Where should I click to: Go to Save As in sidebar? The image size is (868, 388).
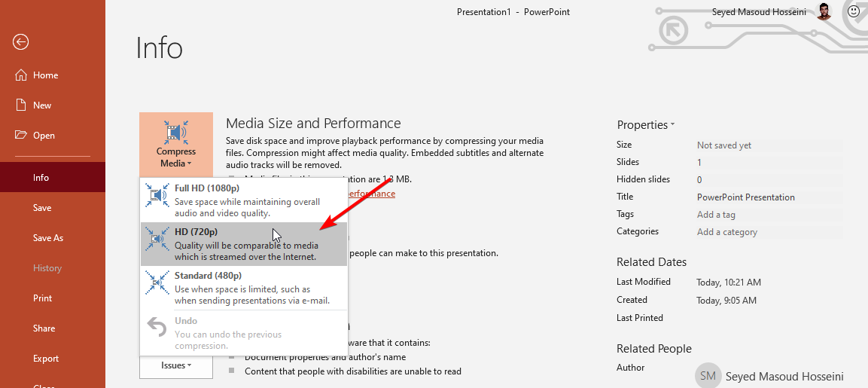click(48, 238)
